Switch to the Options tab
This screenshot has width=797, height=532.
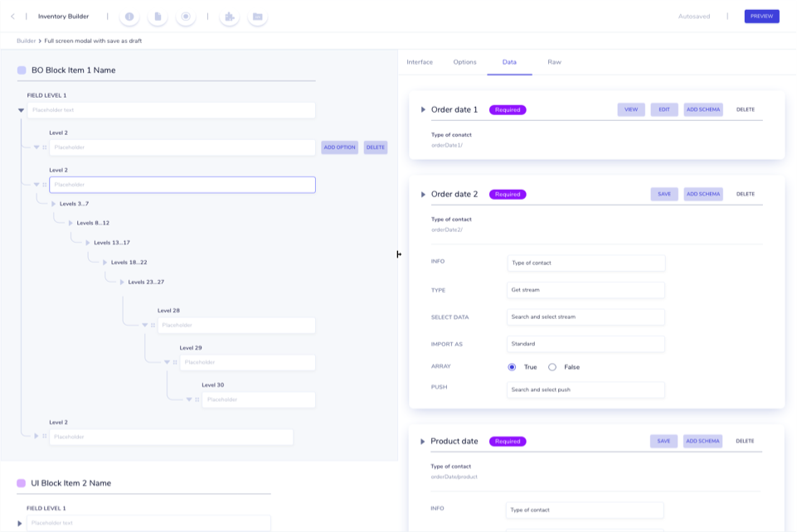click(x=464, y=62)
